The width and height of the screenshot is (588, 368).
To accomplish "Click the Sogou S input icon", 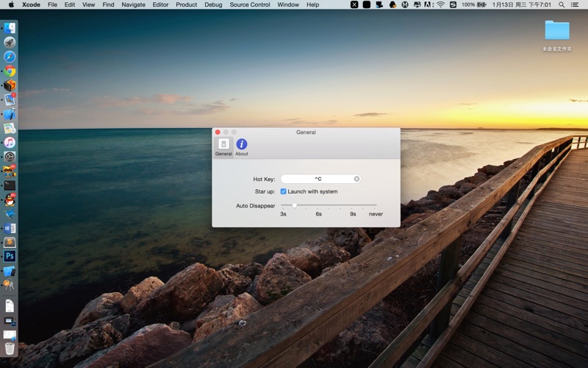I will click(x=453, y=4).
